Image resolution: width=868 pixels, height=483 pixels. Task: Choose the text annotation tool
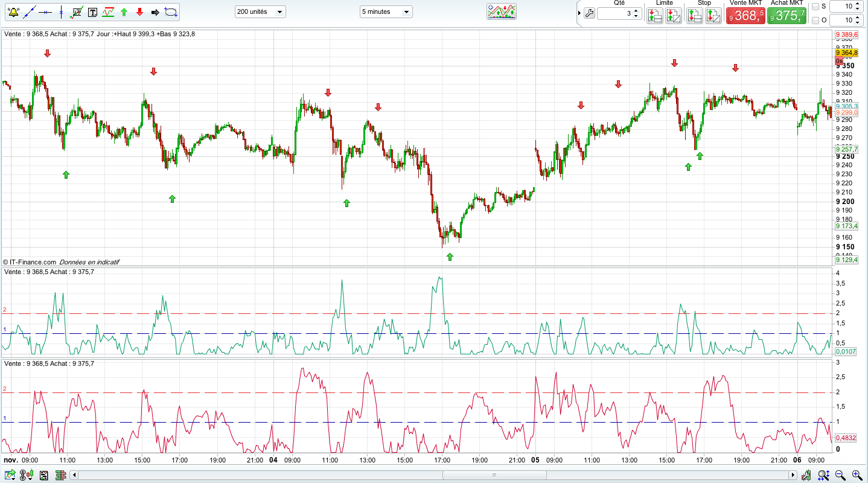[x=92, y=12]
